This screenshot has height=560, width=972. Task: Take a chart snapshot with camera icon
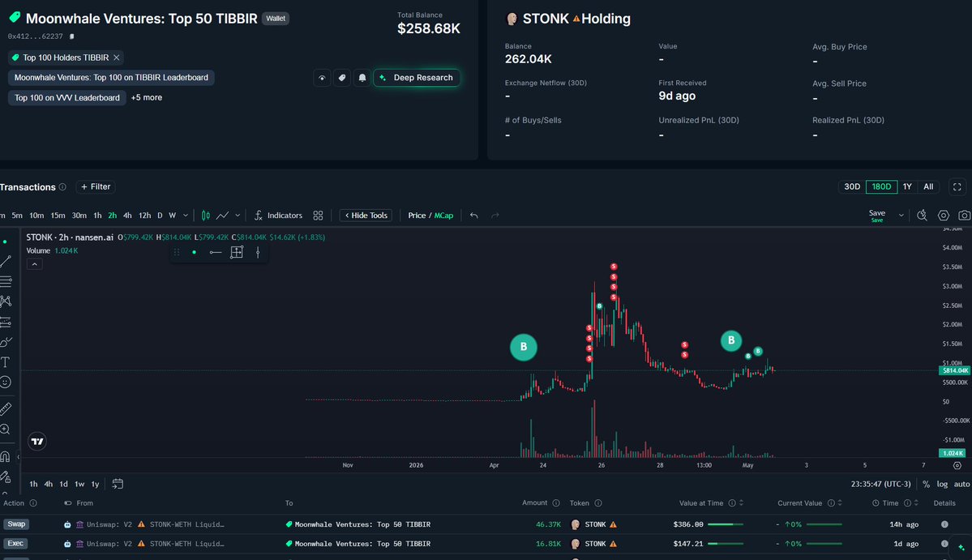(x=964, y=216)
